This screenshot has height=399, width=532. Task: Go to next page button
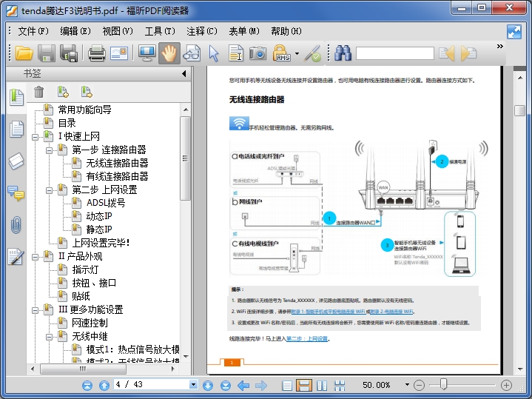[208, 385]
